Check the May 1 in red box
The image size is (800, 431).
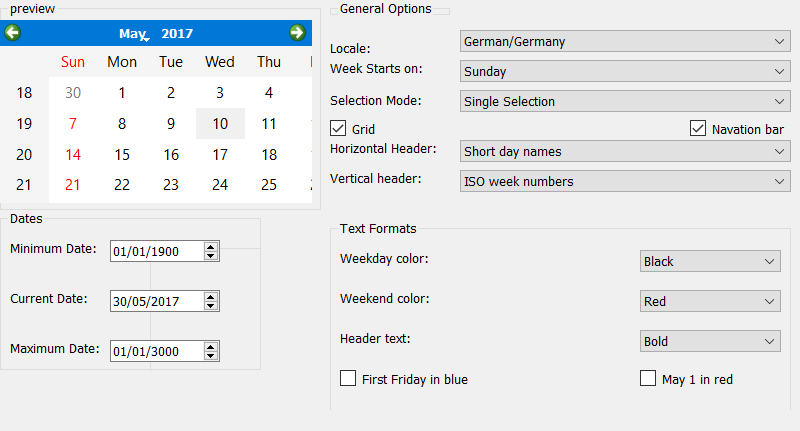[x=649, y=379]
